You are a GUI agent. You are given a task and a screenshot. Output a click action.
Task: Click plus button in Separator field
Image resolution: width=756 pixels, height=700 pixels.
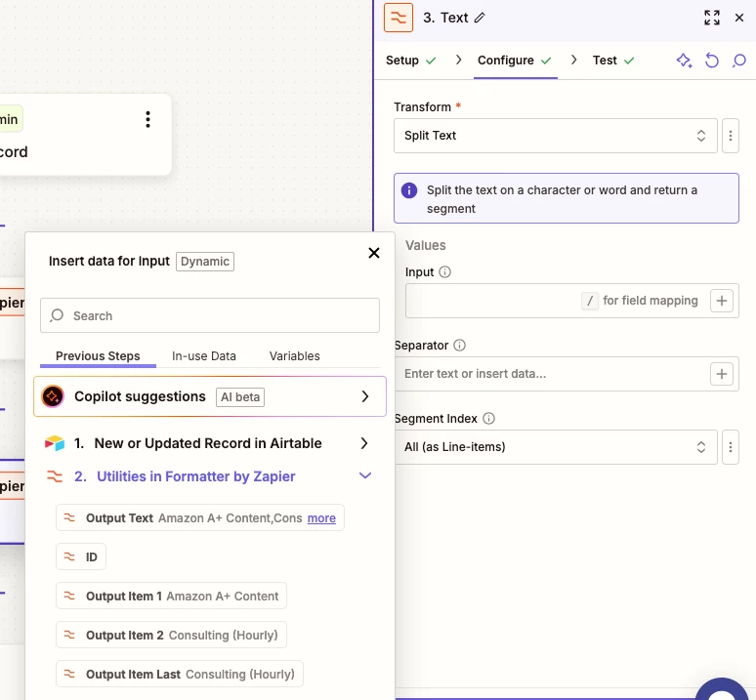click(x=722, y=374)
